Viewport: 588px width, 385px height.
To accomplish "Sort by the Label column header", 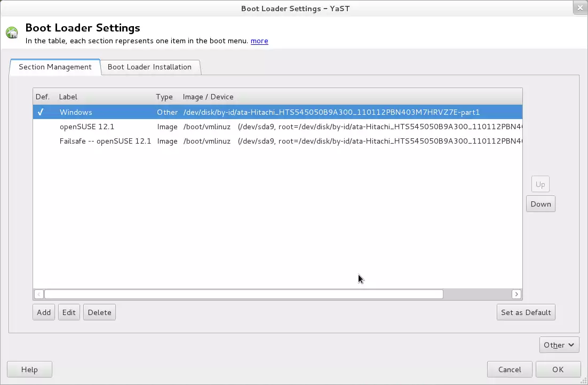I will 68,97.
